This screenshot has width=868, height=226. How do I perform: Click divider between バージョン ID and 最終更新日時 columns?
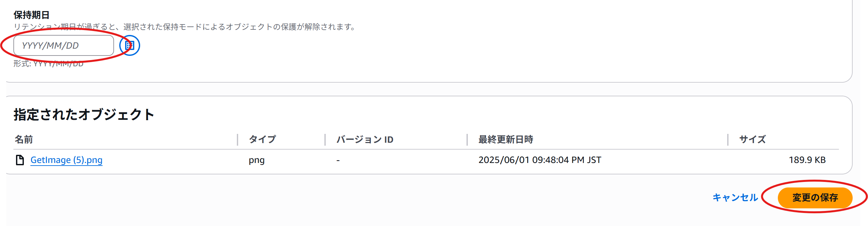coord(467,139)
